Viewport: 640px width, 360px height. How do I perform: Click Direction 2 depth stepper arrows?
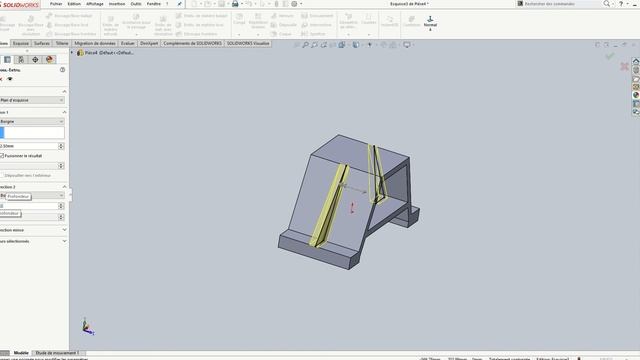pyautogui.click(x=61, y=206)
